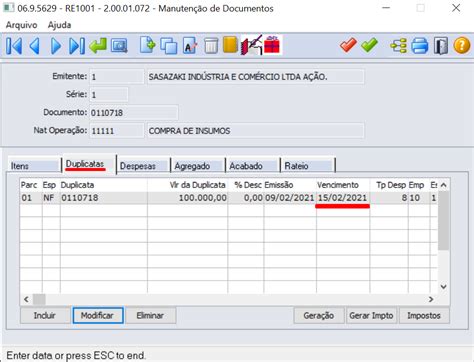The height and width of the screenshot is (362, 474).
Task: Click the red gift box icon
Action: coord(272,45)
